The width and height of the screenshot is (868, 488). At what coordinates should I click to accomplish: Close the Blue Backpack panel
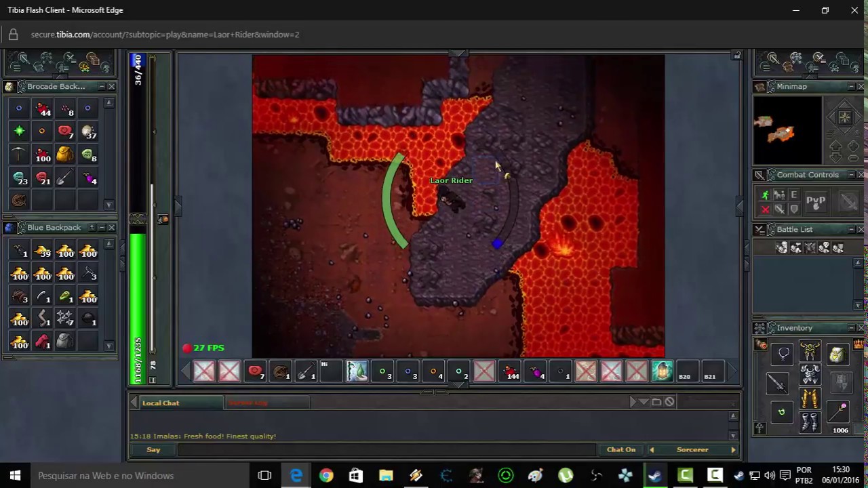[111, 227]
